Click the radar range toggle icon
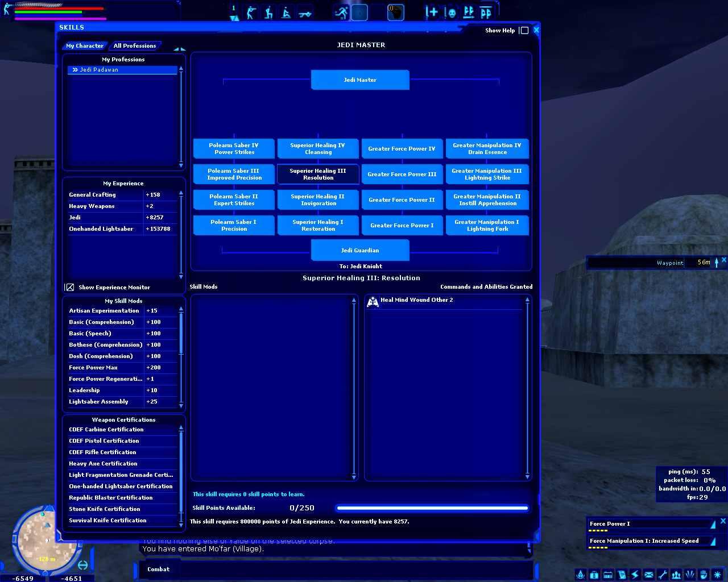Image resolution: width=728 pixels, height=582 pixels. (x=83, y=564)
